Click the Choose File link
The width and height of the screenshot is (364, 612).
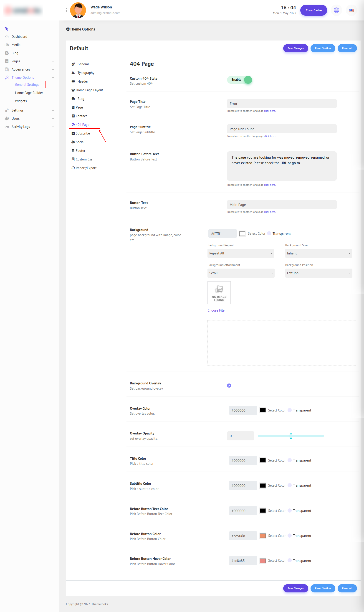[216, 310]
